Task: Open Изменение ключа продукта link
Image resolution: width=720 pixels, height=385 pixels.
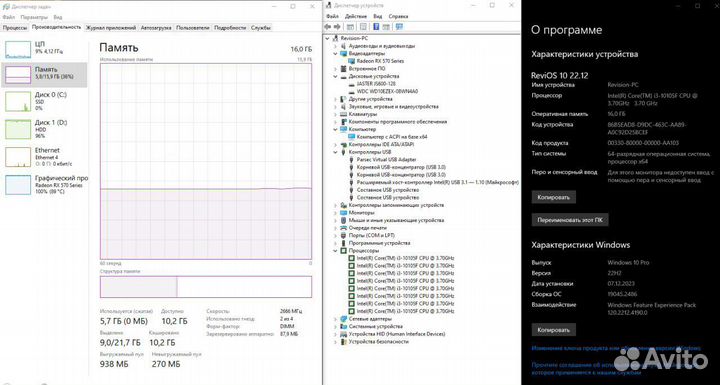Action: [x=615, y=348]
